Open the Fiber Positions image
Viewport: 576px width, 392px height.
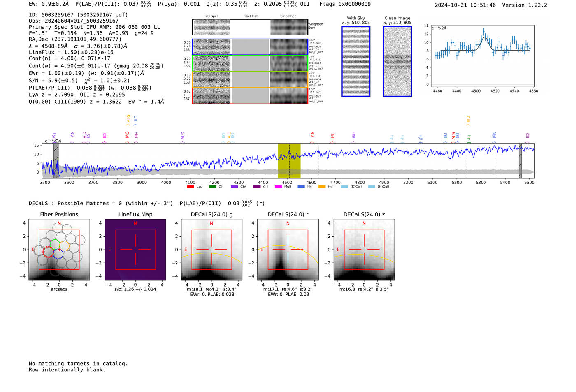point(59,250)
